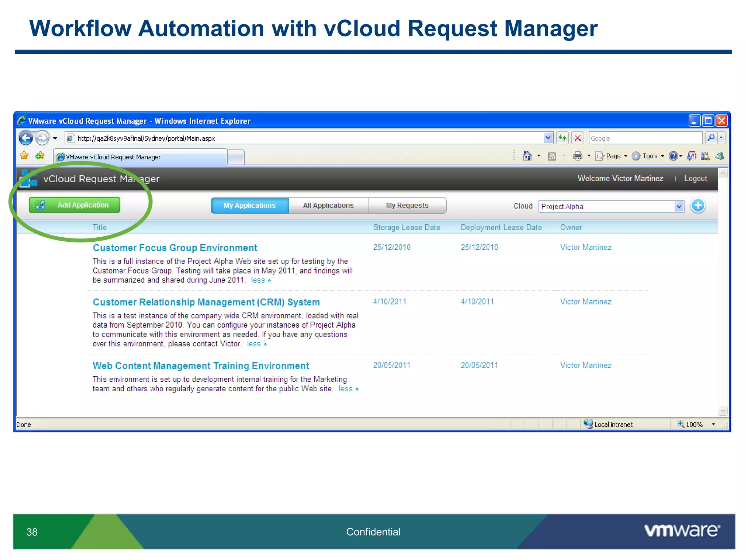Screen dimensions: 747x560
Task: Click the Add Application button
Action: click(x=74, y=205)
